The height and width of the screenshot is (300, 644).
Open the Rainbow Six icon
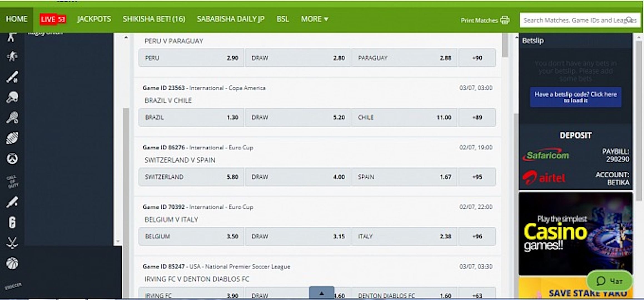12,222
